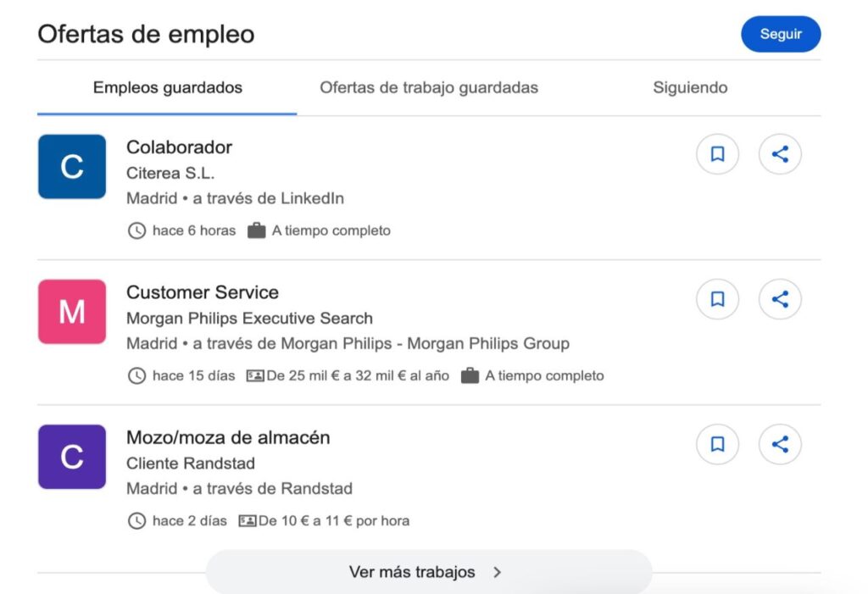Click the Seguir button
Screen dimensions: 868x594
pyautogui.click(x=781, y=34)
